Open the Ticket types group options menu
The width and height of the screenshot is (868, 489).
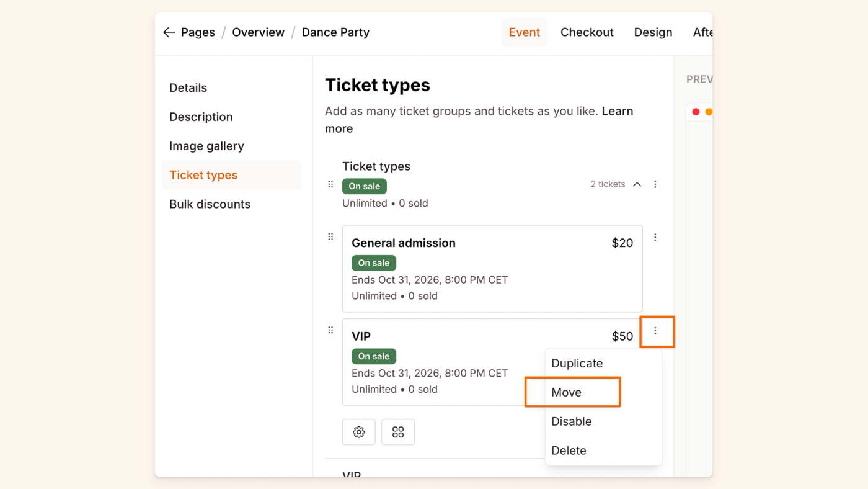point(655,184)
